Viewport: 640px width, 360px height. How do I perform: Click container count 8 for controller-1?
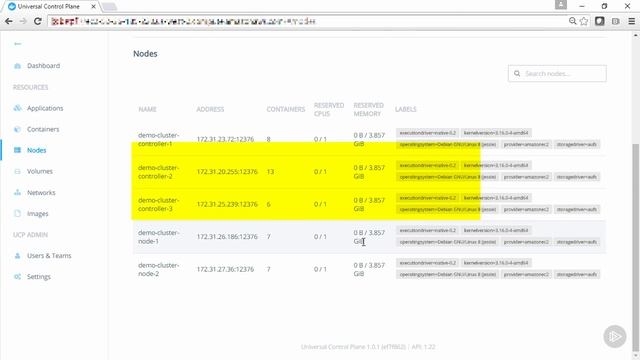point(269,139)
